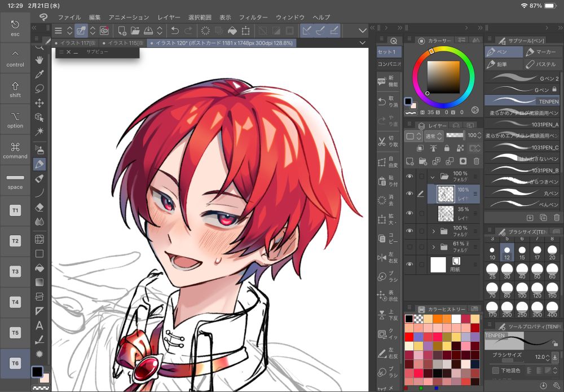564x392 pixels.
Task: Switch to the マーカー sub tool tab
Action: tap(541, 52)
